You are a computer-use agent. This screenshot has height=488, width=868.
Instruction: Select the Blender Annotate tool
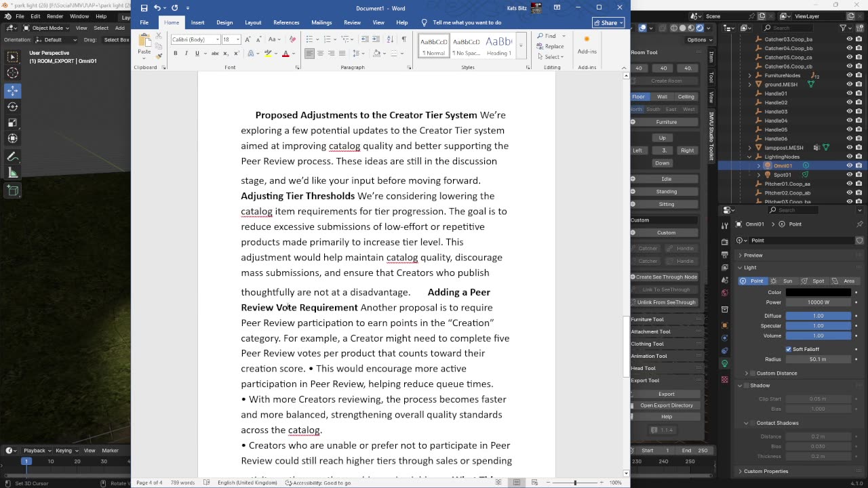(x=13, y=157)
